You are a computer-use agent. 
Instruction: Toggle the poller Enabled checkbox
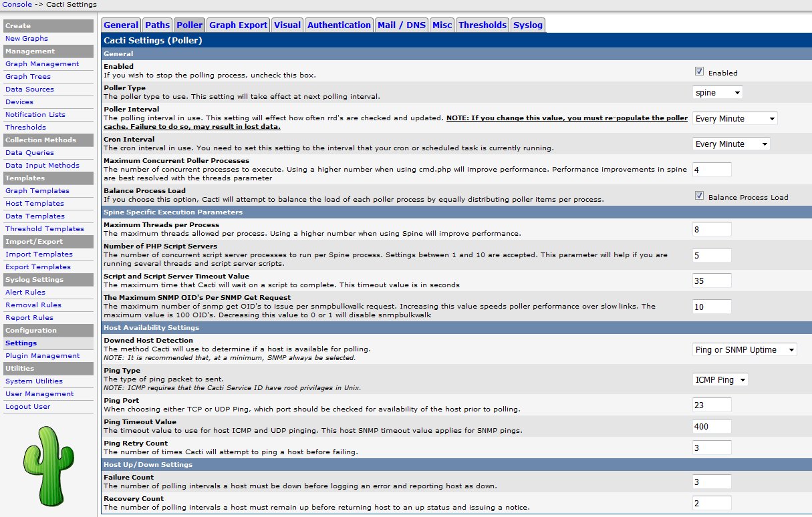tap(699, 71)
